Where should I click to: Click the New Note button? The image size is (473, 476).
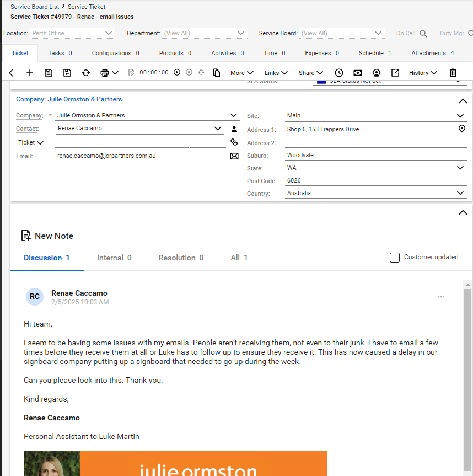[47, 236]
